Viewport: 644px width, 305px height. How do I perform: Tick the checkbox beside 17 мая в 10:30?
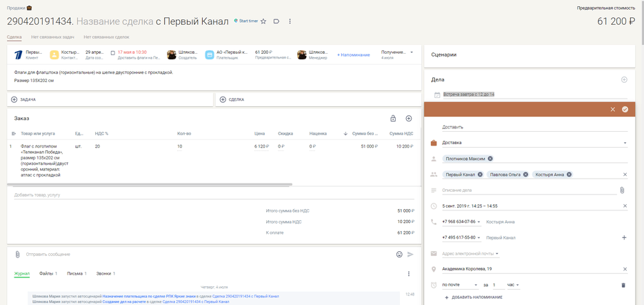coord(113,52)
